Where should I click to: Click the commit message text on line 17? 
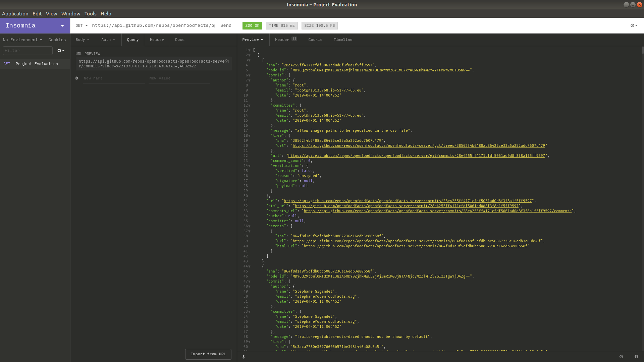click(x=352, y=130)
